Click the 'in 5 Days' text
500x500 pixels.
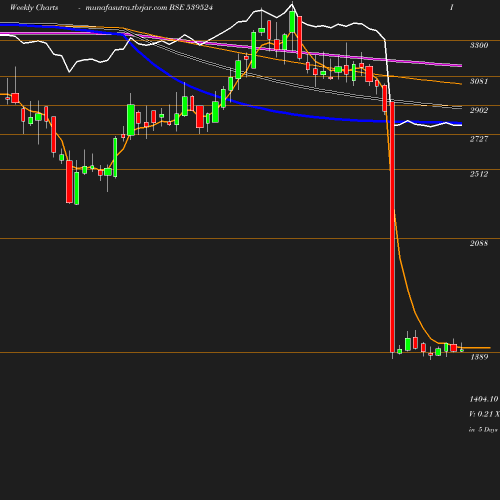coord(483,430)
